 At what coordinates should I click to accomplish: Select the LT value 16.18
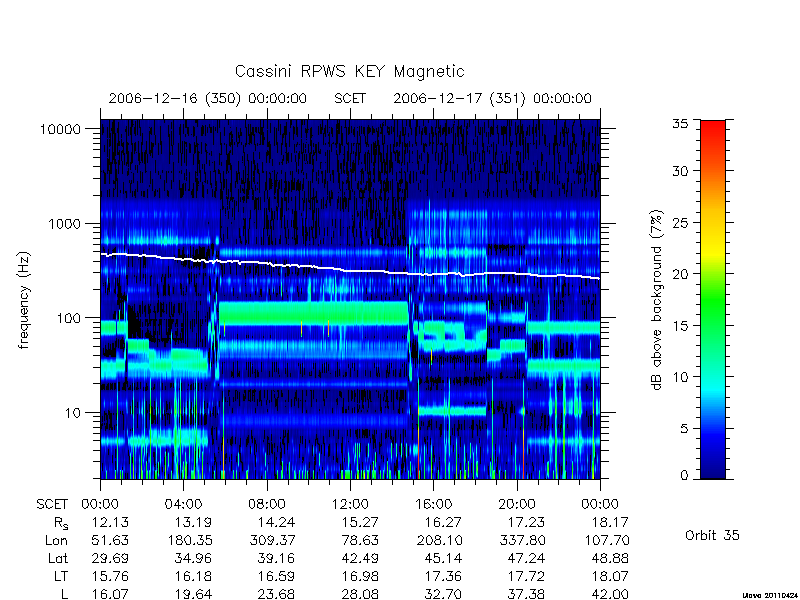[193, 576]
